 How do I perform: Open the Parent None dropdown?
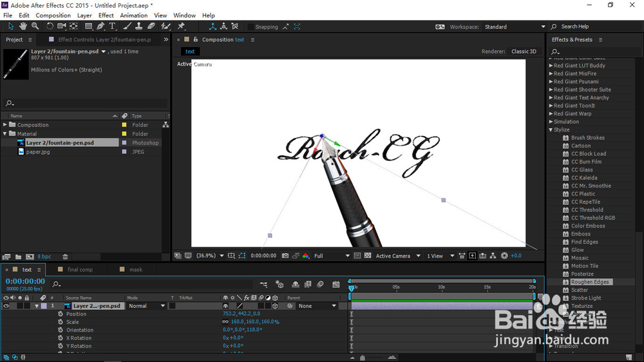(317, 306)
